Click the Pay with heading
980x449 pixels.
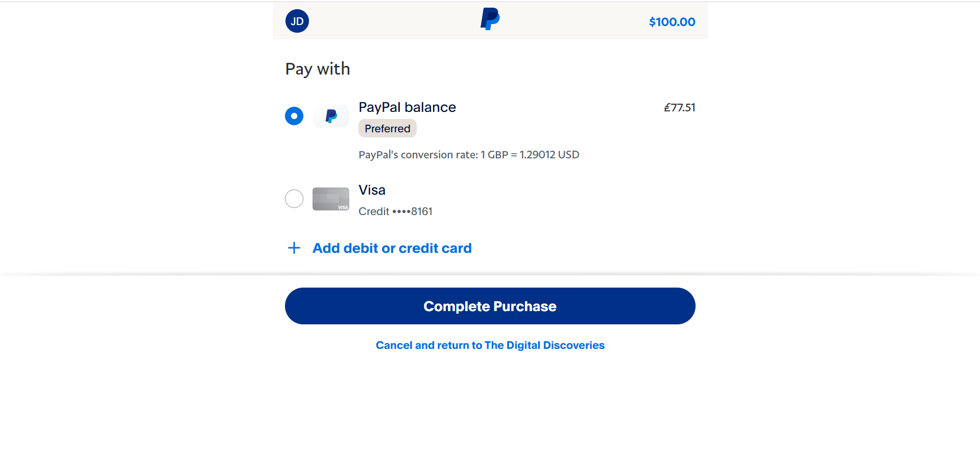click(317, 68)
